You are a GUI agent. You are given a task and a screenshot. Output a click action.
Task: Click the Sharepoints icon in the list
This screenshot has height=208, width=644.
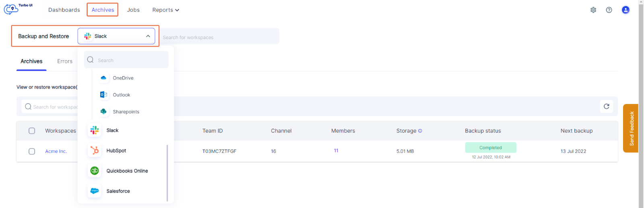(x=103, y=112)
